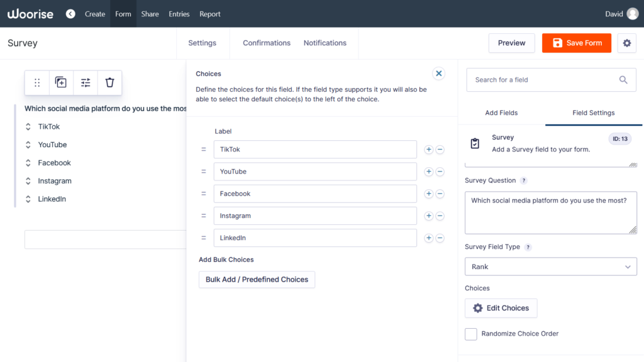Screen dimensions: 644x362
Task: Open Survey Field Type dropdown
Action: tap(550, 266)
